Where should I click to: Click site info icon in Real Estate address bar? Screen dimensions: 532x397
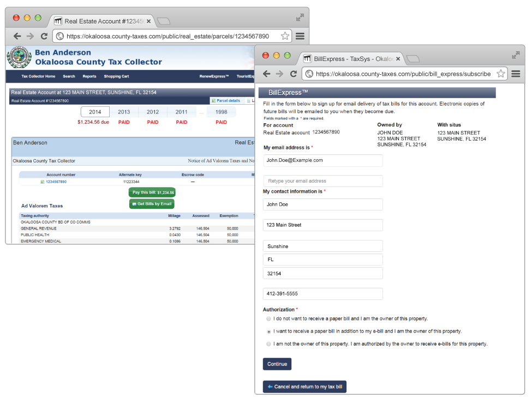(x=59, y=36)
